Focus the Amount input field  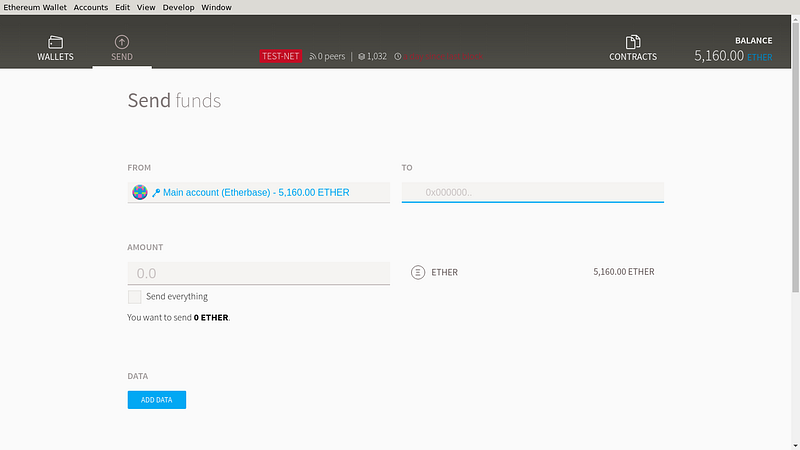[x=259, y=273]
